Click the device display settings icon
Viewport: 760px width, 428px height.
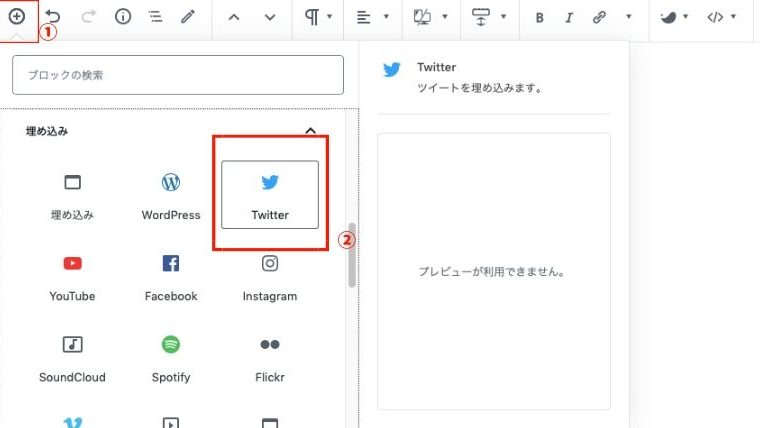(422, 17)
